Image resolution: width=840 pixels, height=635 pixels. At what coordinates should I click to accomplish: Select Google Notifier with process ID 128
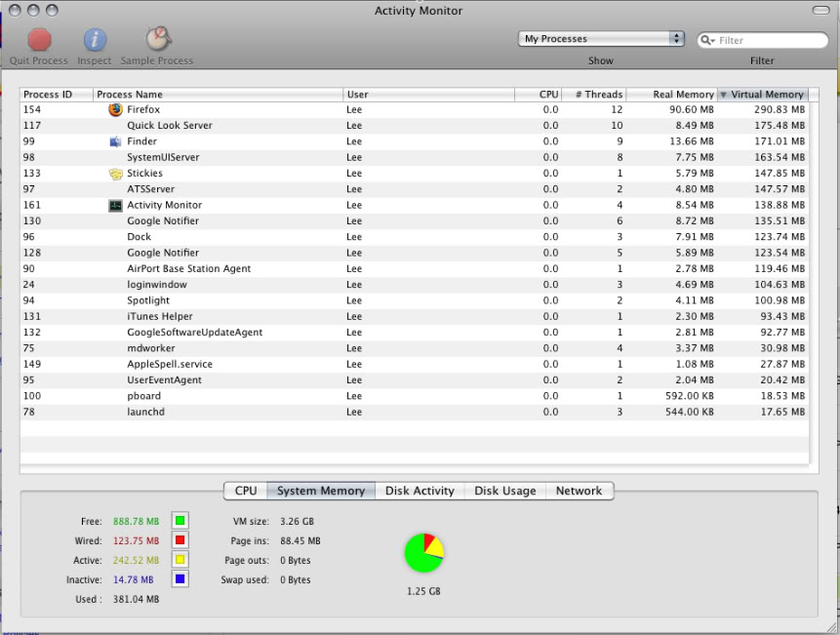pyautogui.click(x=414, y=253)
